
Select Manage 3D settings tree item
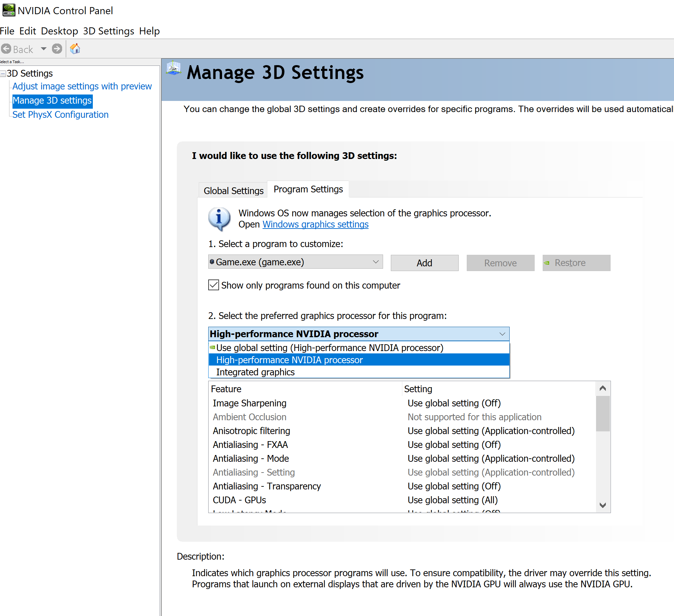coord(52,101)
